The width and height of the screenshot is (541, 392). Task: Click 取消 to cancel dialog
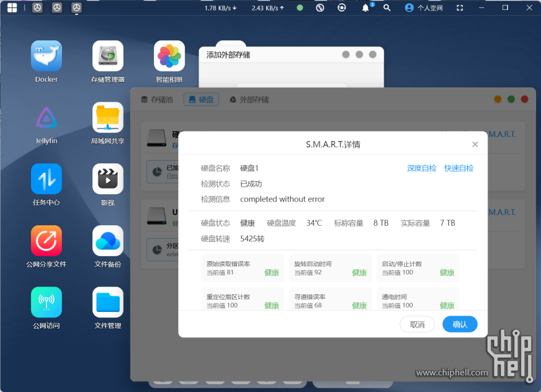(417, 325)
